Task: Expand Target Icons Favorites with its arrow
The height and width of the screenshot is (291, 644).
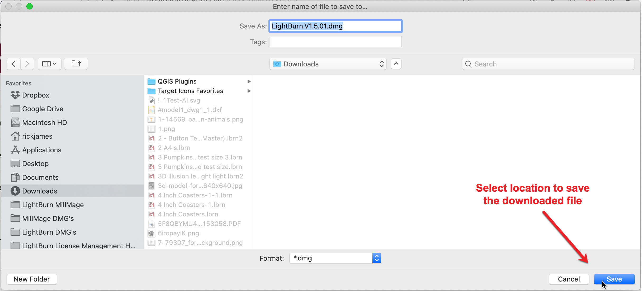Action: click(x=249, y=91)
